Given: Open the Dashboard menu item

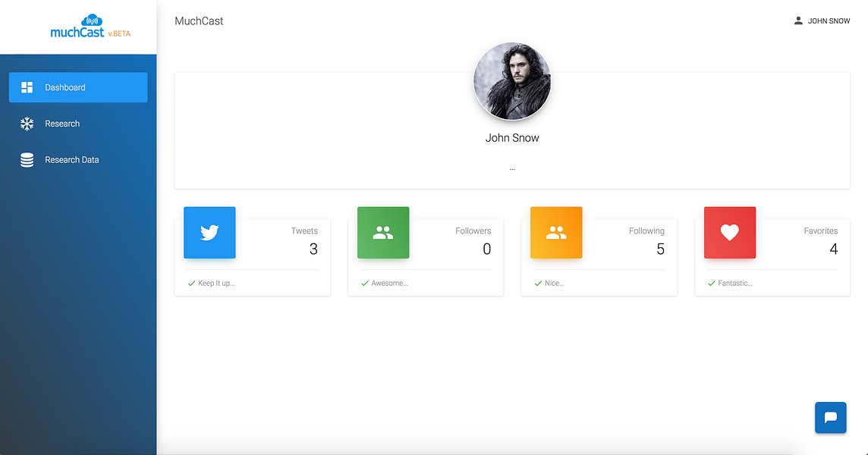Looking at the screenshot, I should [78, 87].
